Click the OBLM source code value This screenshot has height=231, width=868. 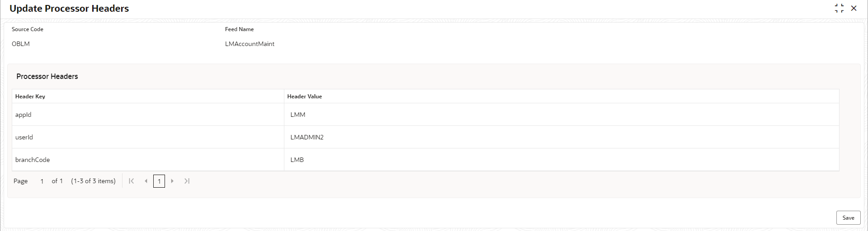(21, 44)
